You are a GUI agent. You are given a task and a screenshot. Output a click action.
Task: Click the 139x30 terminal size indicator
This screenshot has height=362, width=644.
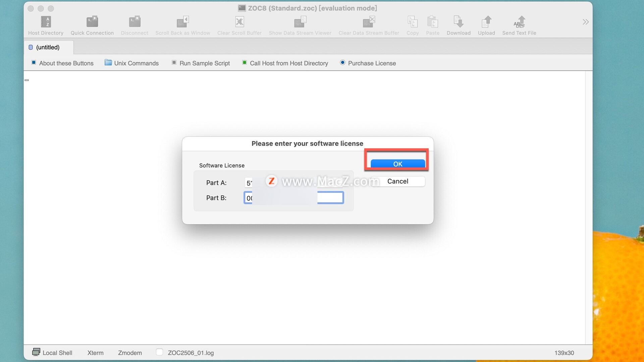click(x=564, y=353)
